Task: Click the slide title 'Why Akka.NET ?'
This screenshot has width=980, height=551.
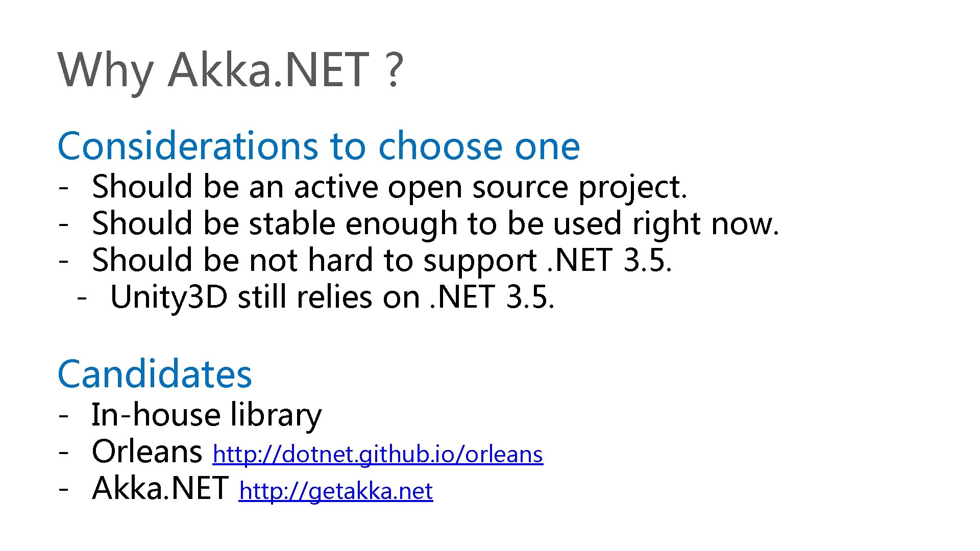Action: [x=231, y=70]
